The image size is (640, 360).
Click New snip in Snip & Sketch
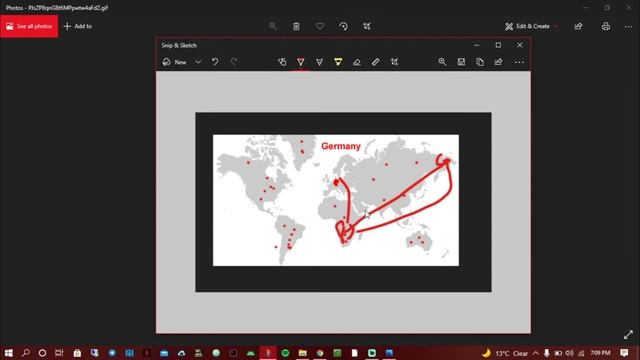(175, 62)
